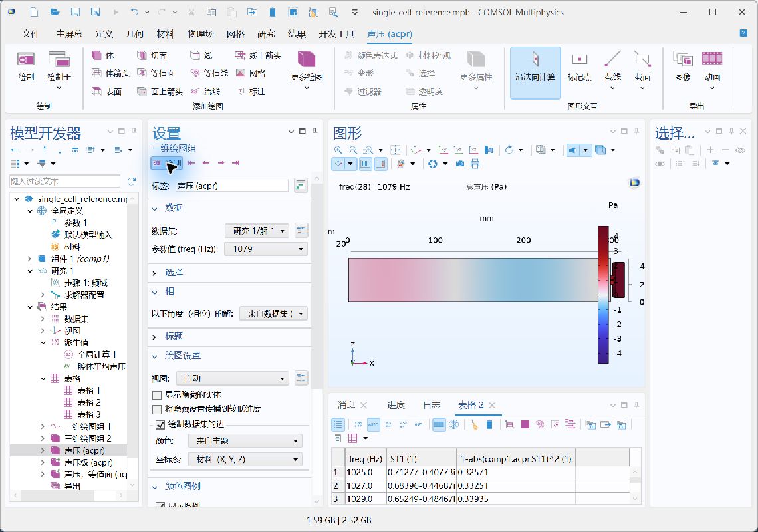The height and width of the screenshot is (532, 758).
Task: Select 全局计算 1 node in model tree
Action: pos(96,354)
